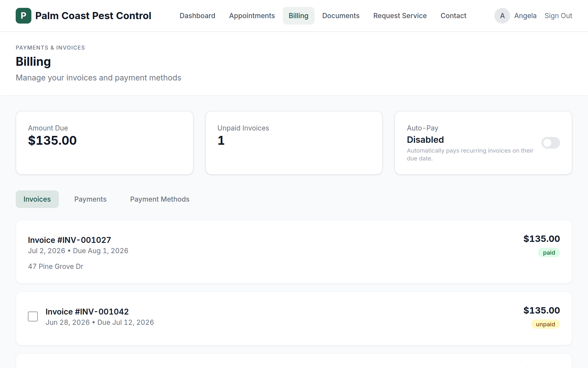Navigate to Request Service
The height and width of the screenshot is (368, 588).
[x=400, y=16]
